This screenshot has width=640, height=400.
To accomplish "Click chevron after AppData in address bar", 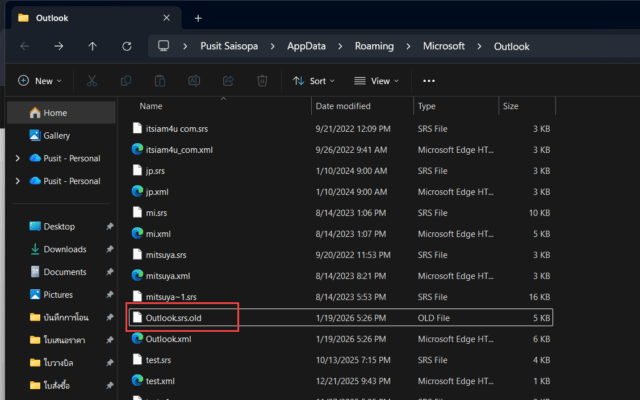I will [340, 46].
